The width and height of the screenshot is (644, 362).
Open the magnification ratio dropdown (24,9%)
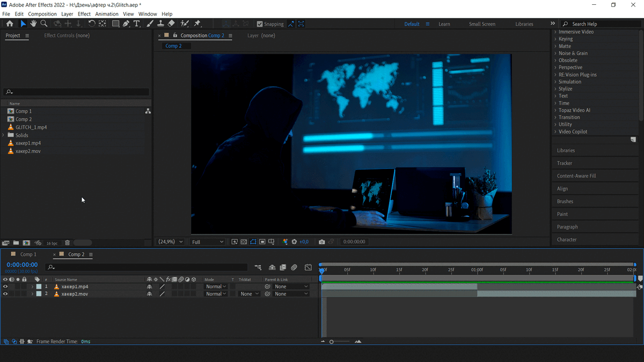point(170,242)
